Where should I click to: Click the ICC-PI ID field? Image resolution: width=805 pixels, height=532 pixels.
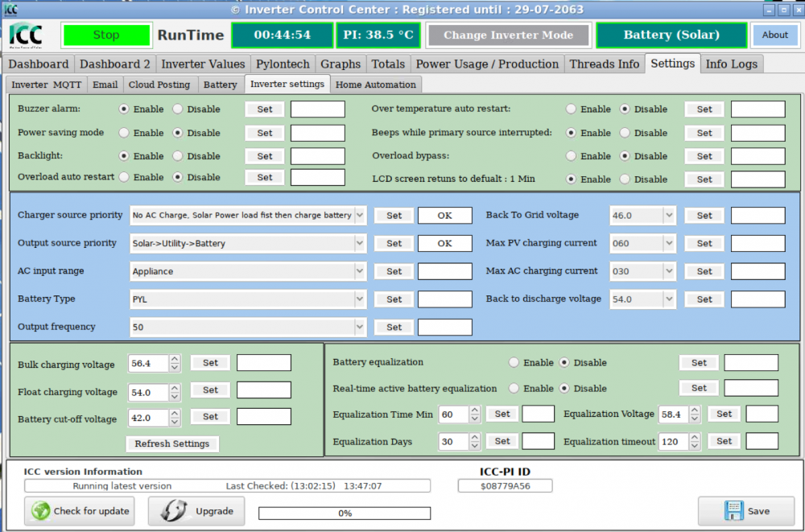[506, 486]
